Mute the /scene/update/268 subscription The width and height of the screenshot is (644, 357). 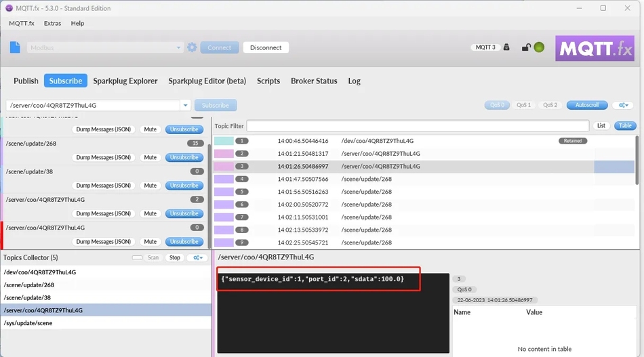(x=150, y=157)
